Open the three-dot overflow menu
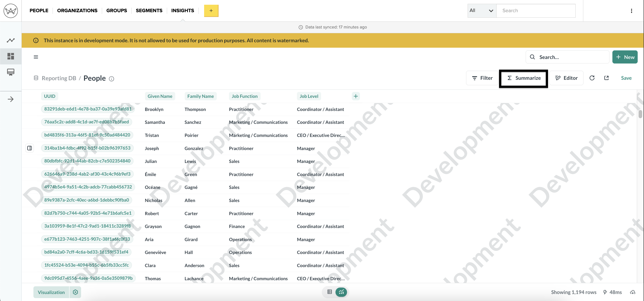Image resolution: width=644 pixels, height=301 pixels. click(632, 11)
